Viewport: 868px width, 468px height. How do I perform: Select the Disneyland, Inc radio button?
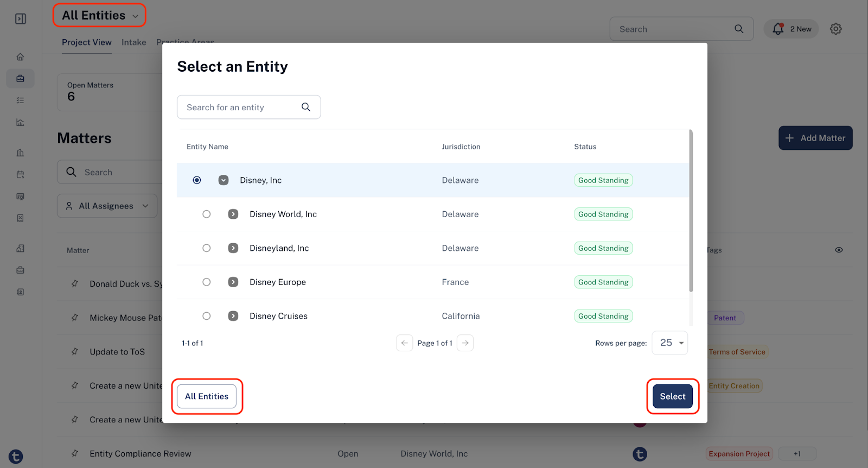tap(207, 248)
